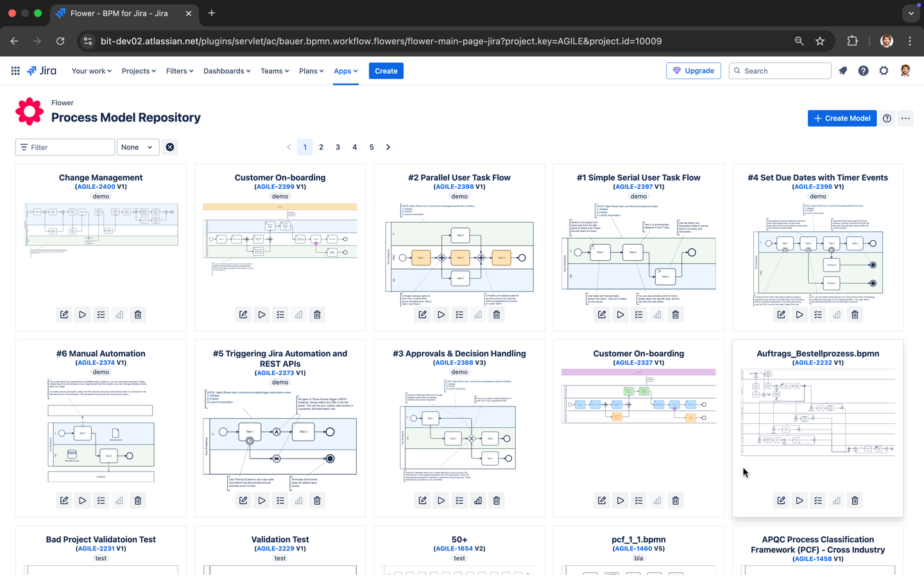
Task: Open the Change Management diagram thumbnail
Action: 101,230
